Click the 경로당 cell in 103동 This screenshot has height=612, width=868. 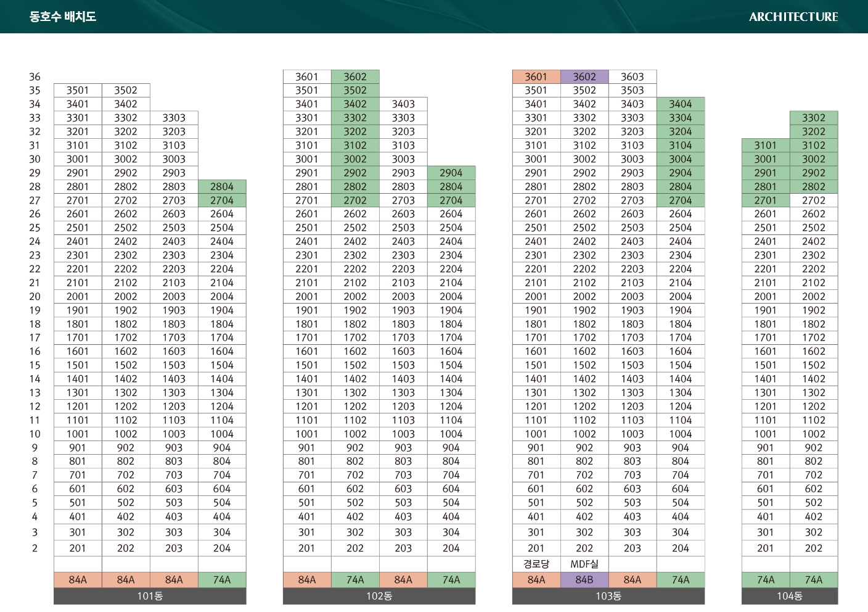[x=536, y=564]
